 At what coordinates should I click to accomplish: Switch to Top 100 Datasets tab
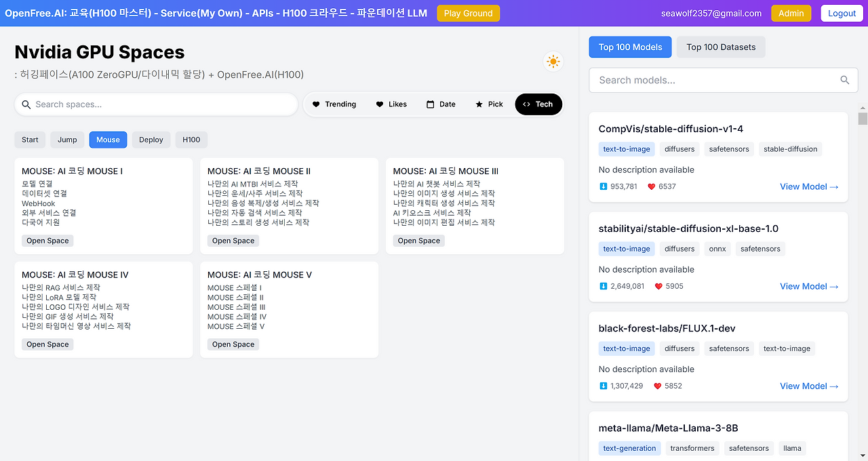(x=721, y=47)
